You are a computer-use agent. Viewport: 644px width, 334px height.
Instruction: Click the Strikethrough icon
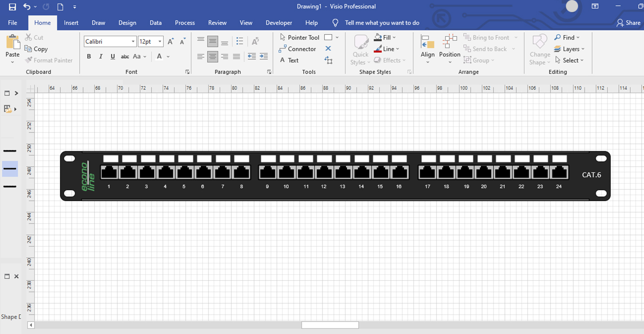pos(124,57)
